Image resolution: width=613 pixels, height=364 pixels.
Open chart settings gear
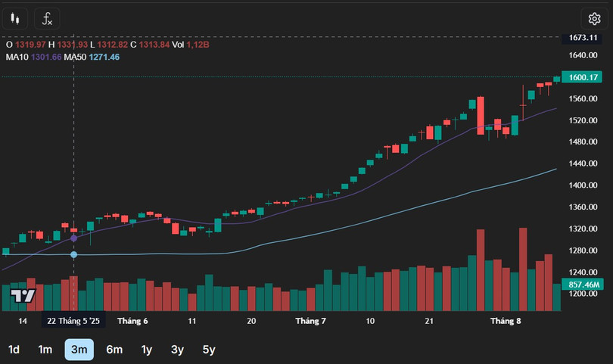coord(594,18)
